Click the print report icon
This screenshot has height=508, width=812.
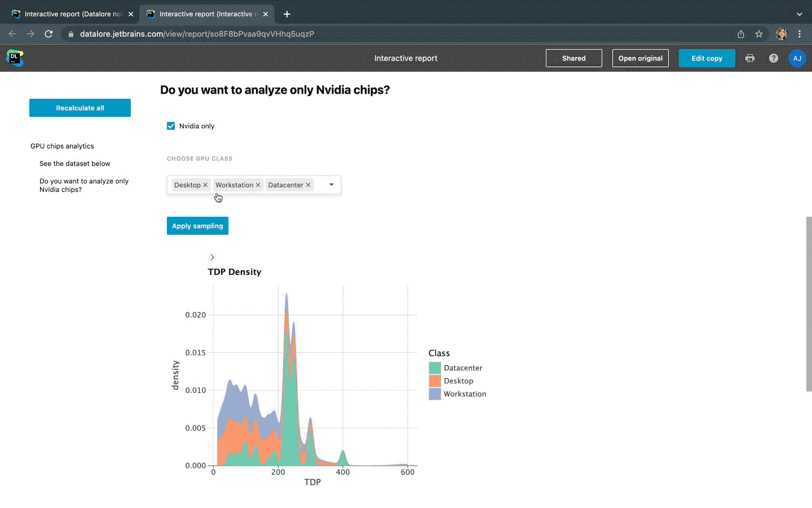pyautogui.click(x=750, y=58)
